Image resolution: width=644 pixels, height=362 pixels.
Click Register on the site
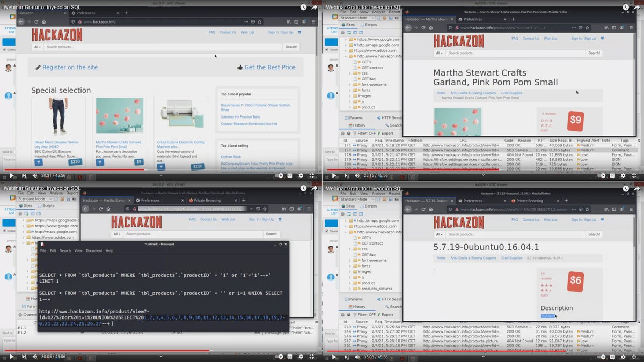67,67
